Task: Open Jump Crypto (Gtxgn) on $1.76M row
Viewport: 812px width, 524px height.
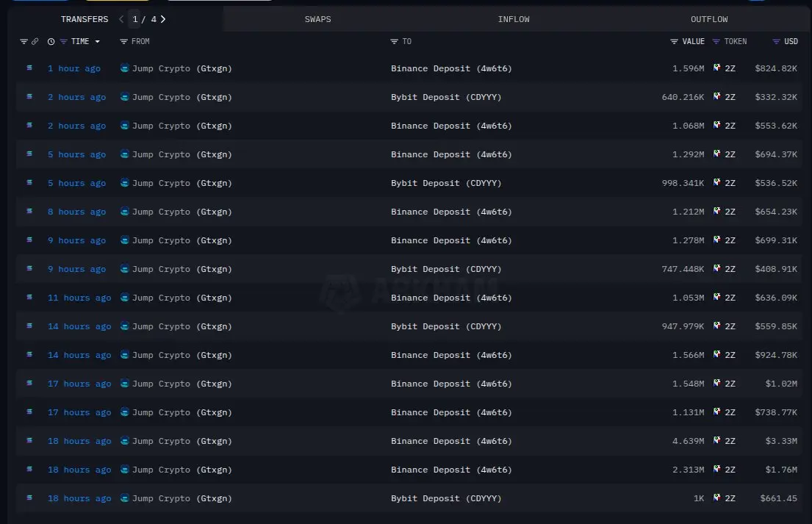Action: point(182,470)
